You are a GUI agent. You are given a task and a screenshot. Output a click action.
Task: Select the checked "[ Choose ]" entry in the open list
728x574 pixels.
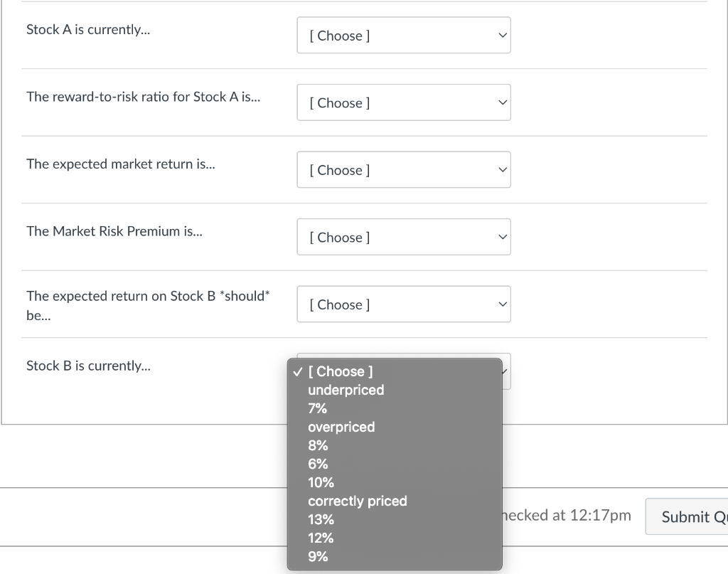[x=340, y=371]
